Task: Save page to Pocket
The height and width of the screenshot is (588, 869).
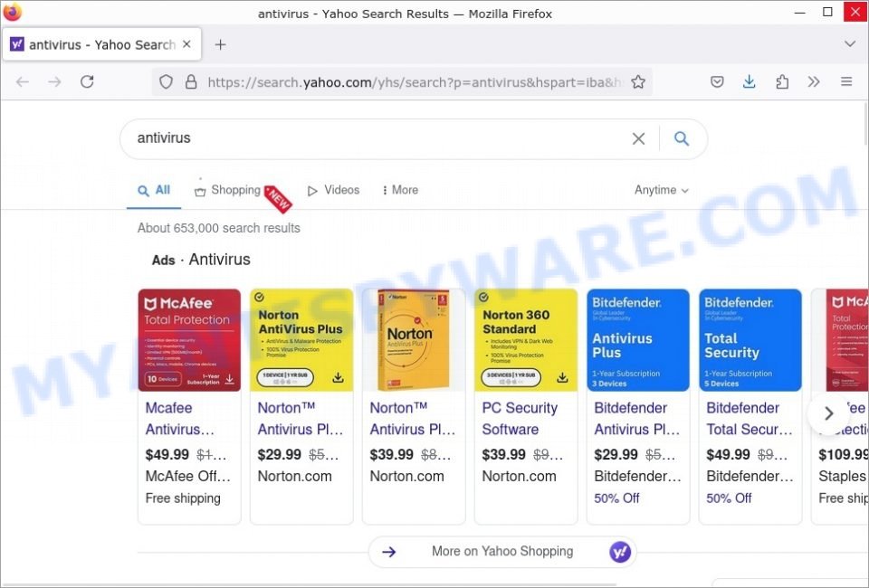Action: tap(717, 82)
